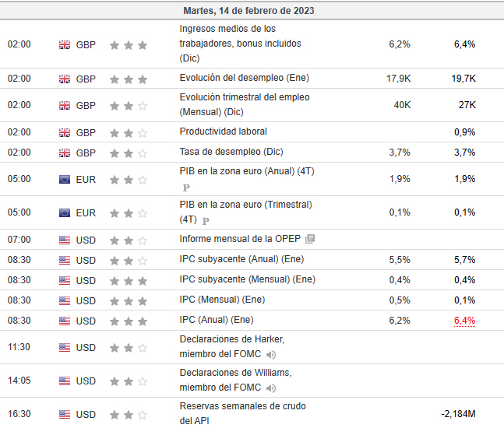
Task: Click the EU flag in the PIB (Anual) row
Action: point(65,180)
